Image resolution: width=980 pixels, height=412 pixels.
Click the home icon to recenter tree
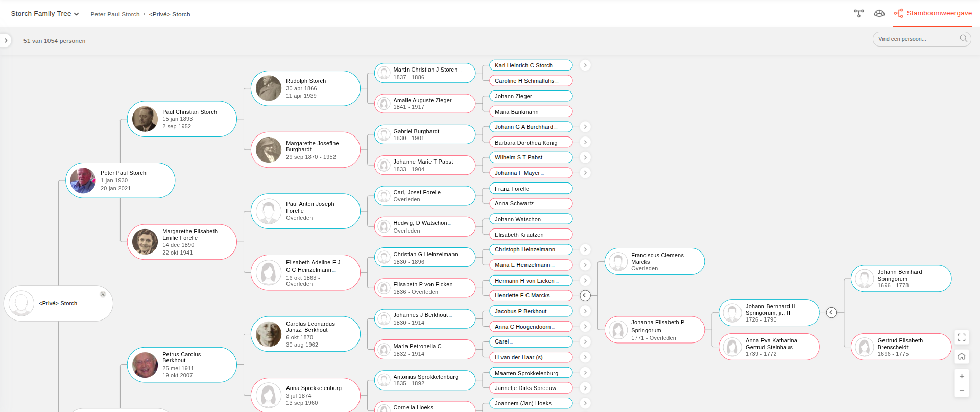point(962,356)
